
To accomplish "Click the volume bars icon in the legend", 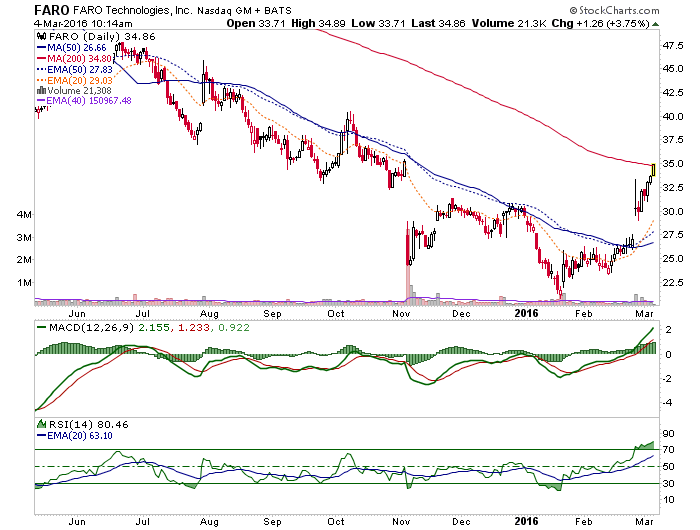I will pos(42,91).
